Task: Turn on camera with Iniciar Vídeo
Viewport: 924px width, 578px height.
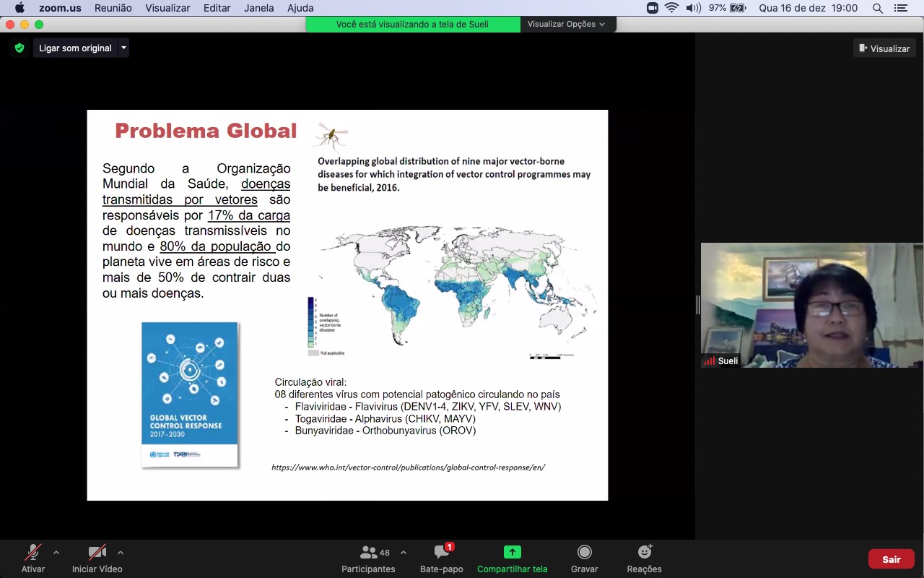Action: 97,553
